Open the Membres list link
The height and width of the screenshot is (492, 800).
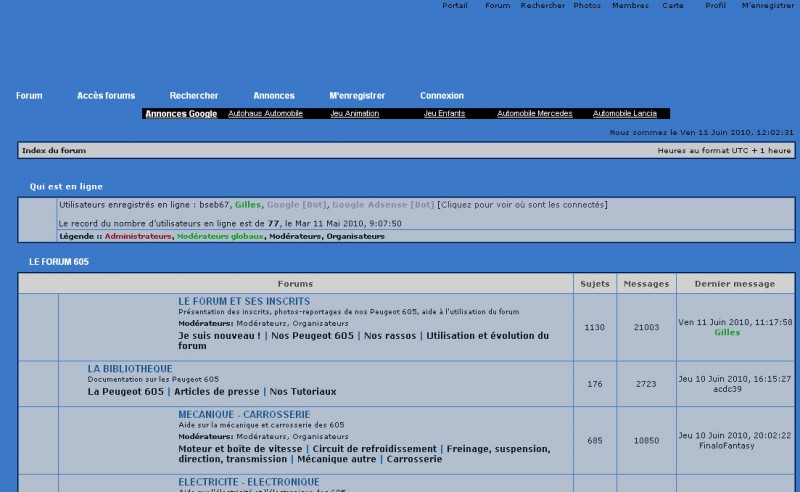point(630,6)
